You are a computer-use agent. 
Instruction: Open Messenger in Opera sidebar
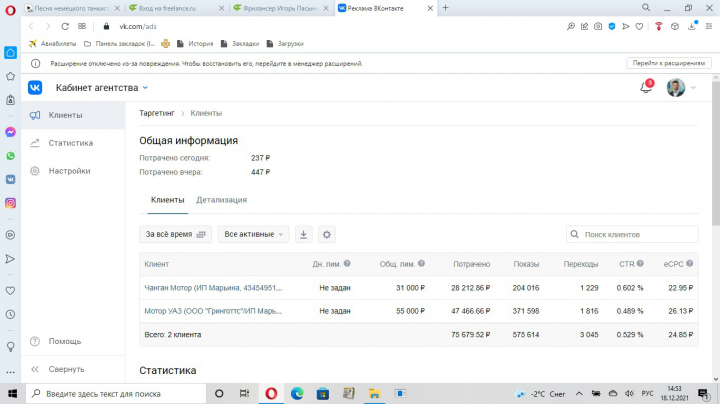tap(10, 132)
